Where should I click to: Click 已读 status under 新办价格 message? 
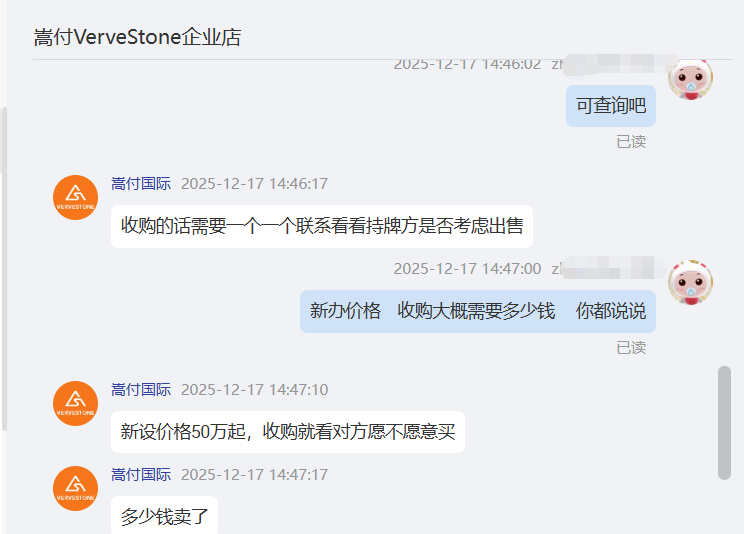pyautogui.click(x=631, y=347)
